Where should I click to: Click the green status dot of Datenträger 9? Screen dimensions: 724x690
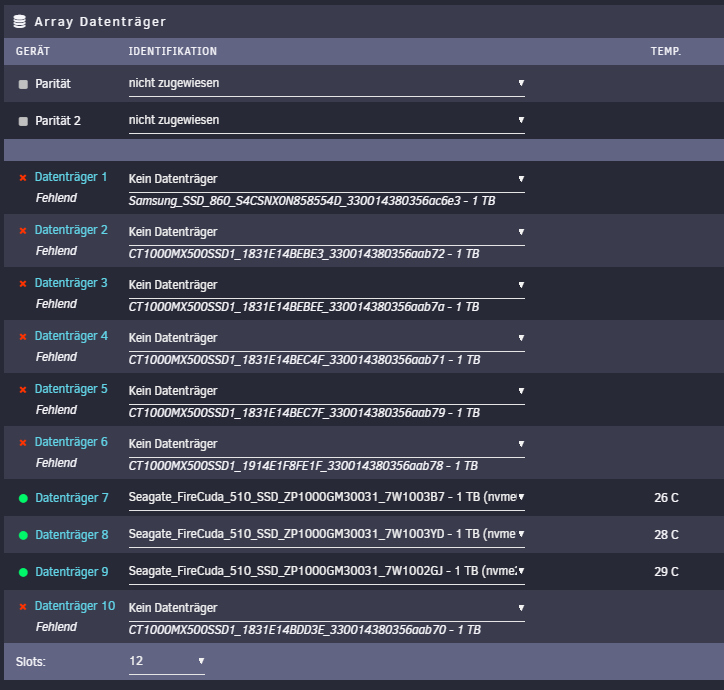point(23,572)
